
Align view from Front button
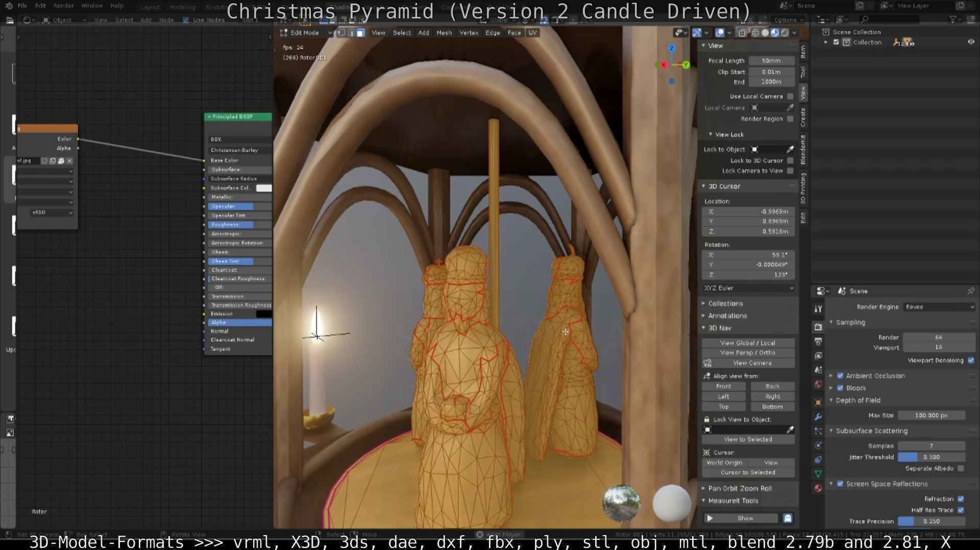tap(723, 387)
